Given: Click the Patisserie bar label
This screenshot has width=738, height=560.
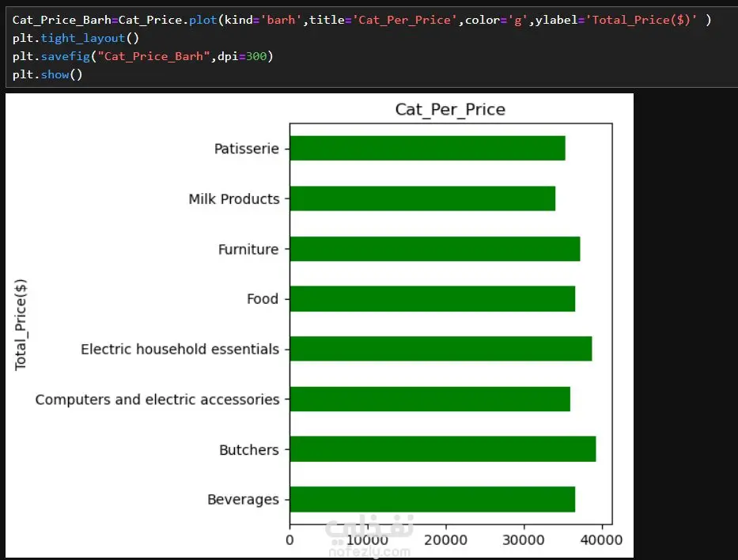Looking at the screenshot, I should click(x=247, y=149).
